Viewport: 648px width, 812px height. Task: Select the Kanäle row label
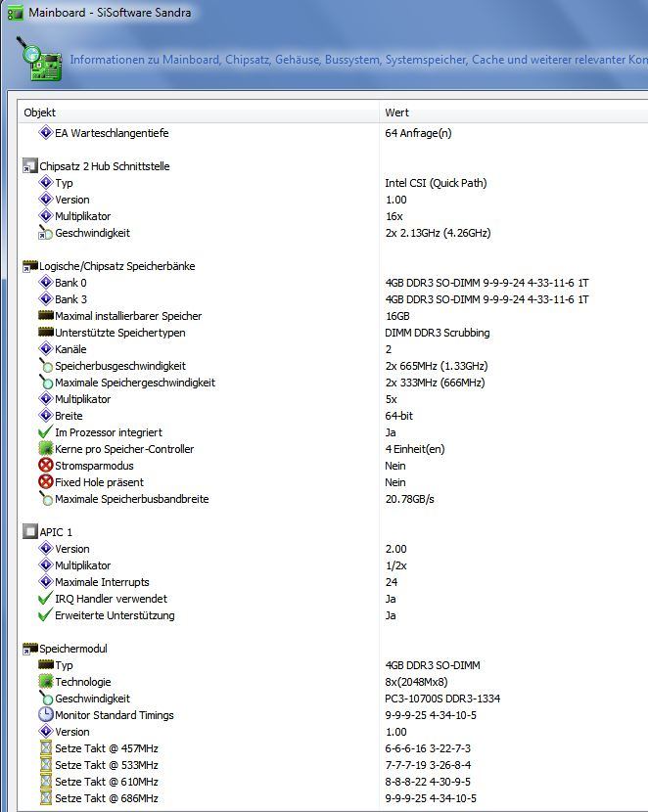pyautogui.click(x=70, y=349)
